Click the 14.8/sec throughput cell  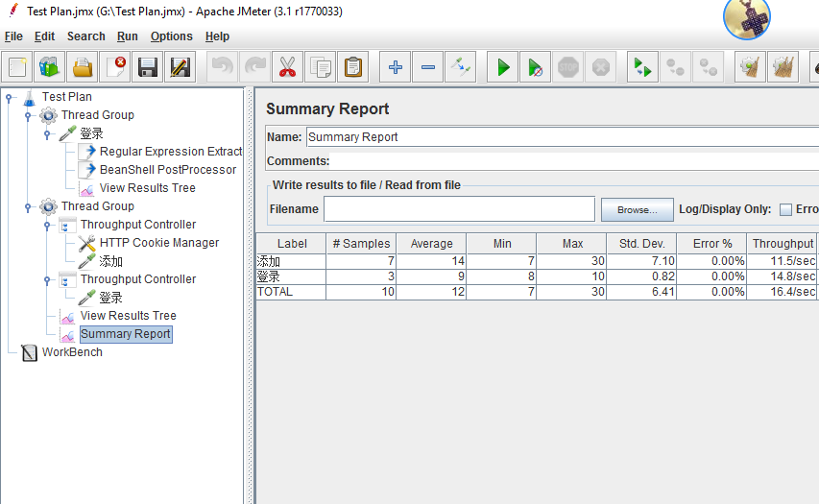click(x=782, y=276)
